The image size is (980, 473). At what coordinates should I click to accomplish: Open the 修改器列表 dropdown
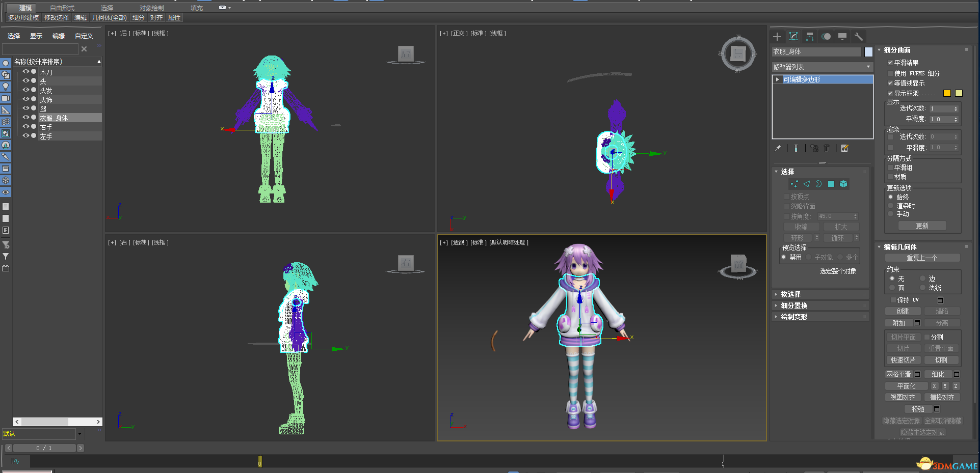point(822,67)
